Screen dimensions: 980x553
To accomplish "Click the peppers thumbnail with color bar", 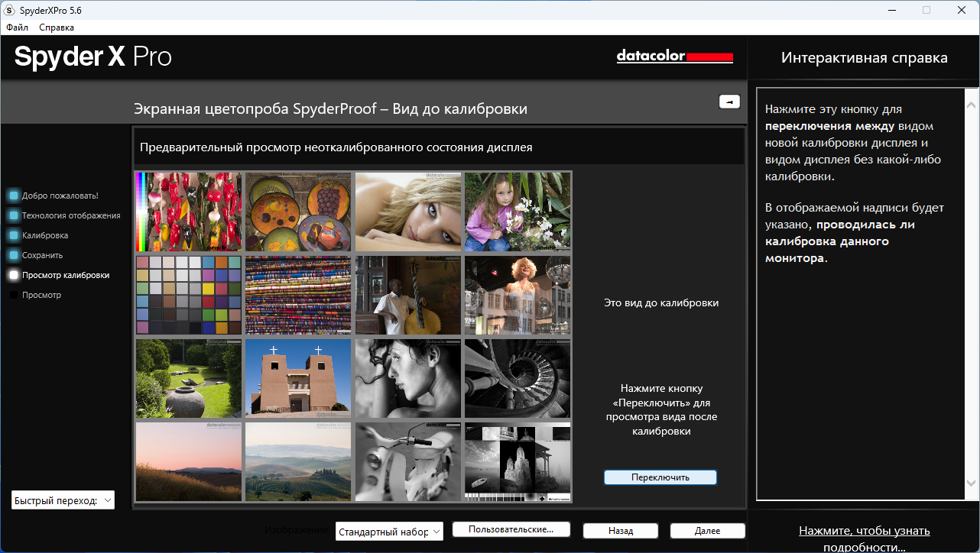I will pyautogui.click(x=189, y=212).
